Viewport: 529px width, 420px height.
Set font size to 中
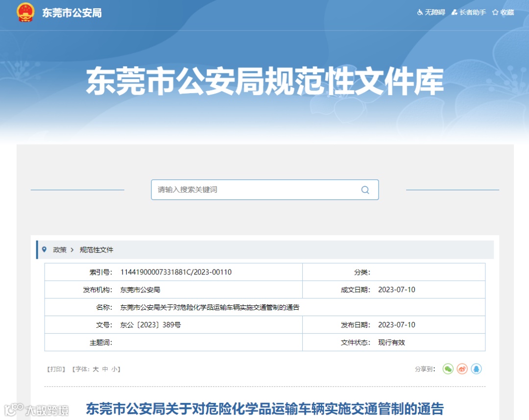pyautogui.click(x=105, y=369)
